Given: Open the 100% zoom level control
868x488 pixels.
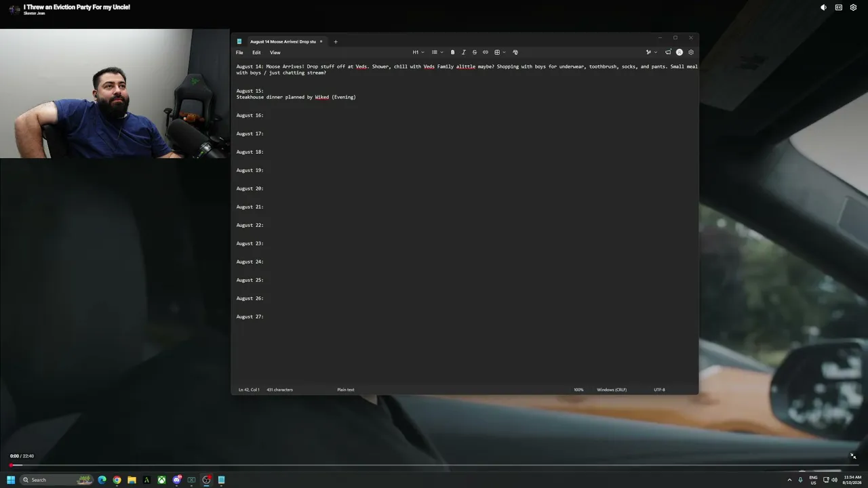Looking at the screenshot, I should click(x=578, y=390).
